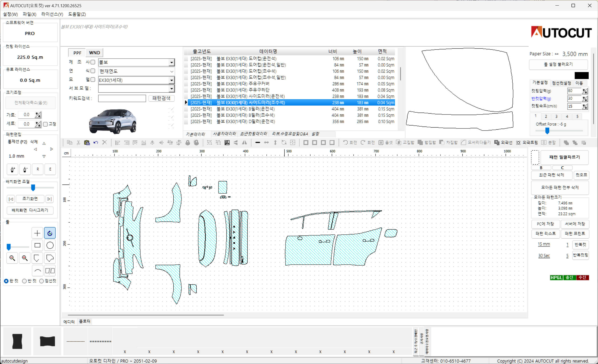Click the down triangle below 1.0 mm

(44, 156)
